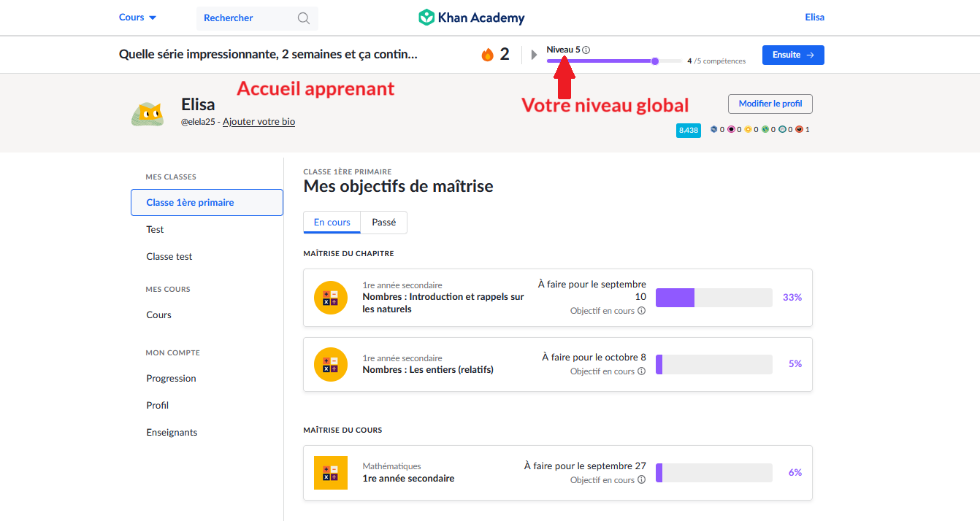Go to the Khan Academy logo home

coord(472,18)
